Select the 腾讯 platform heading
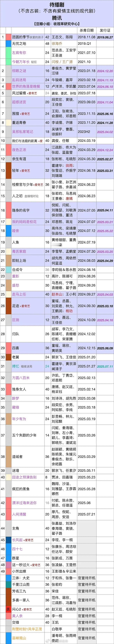 click(x=57, y=18)
